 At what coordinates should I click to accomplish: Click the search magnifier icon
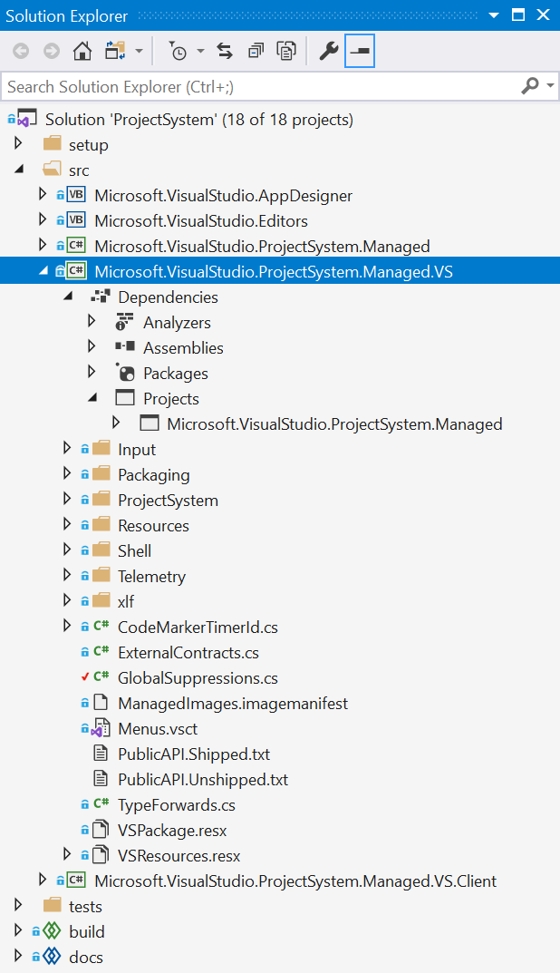tap(530, 85)
